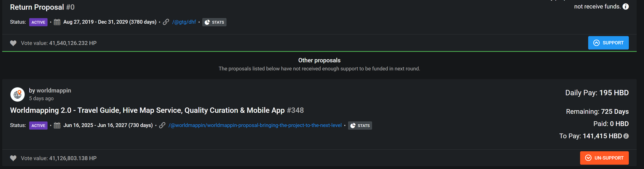This screenshot has width=644, height=169.
Task: Click the heart icon next to 41,126,803.138 HP
Action: click(13, 158)
